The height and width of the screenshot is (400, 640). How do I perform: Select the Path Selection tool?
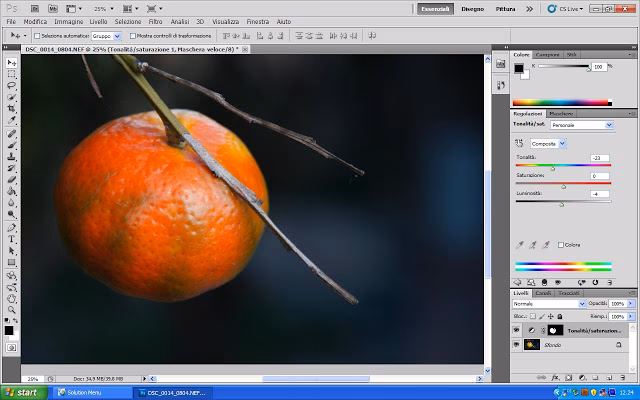coord(11,251)
